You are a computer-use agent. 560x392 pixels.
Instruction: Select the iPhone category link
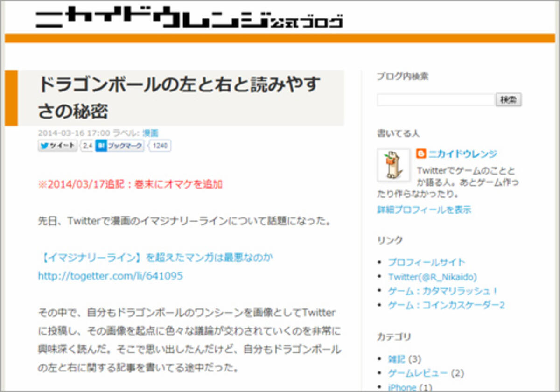402,387
